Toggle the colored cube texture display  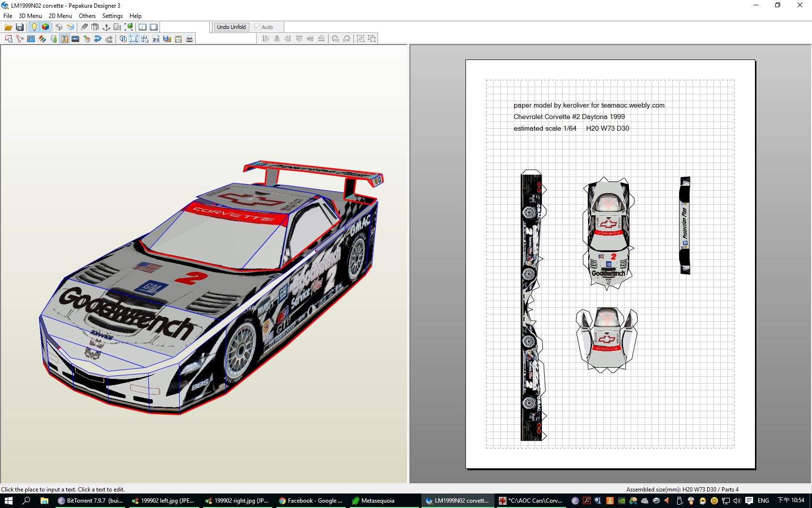point(45,27)
